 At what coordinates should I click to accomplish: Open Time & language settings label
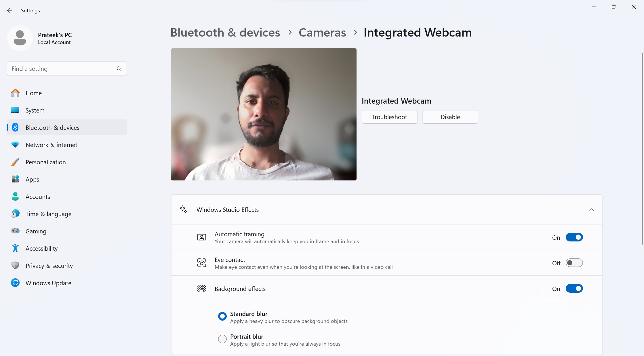(48, 214)
